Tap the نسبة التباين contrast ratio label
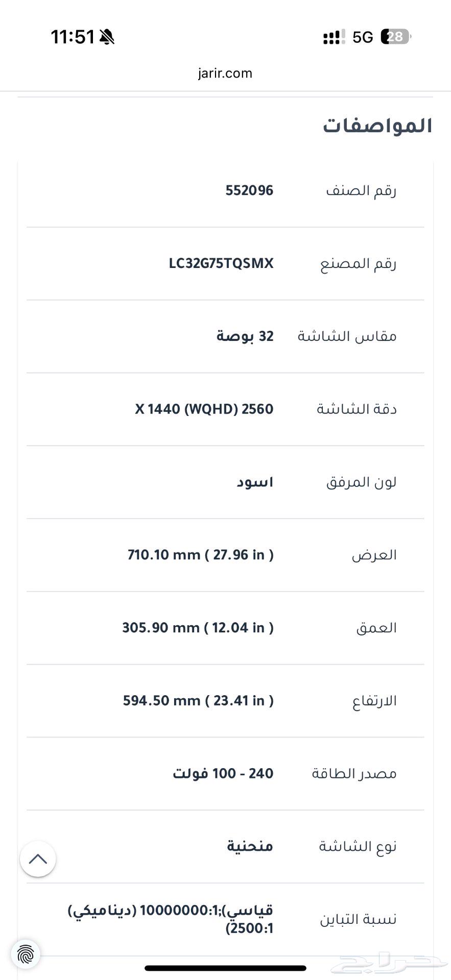Viewport: 451px width, 980px height. tap(358, 920)
